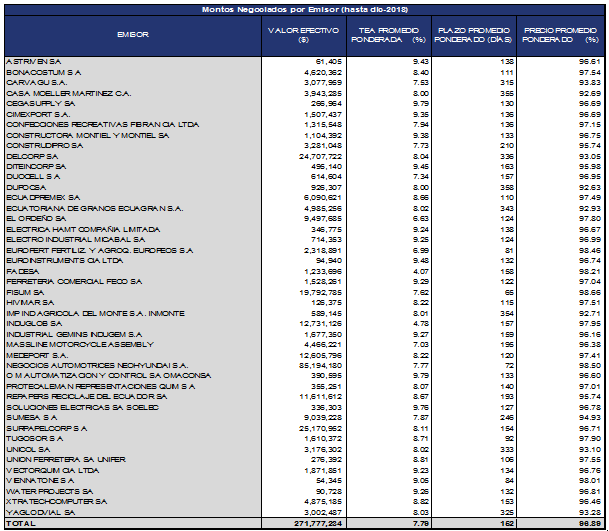609x531 pixels.
Task: Click EL ORDEÑO value 9,497,685
Action: [323, 219]
